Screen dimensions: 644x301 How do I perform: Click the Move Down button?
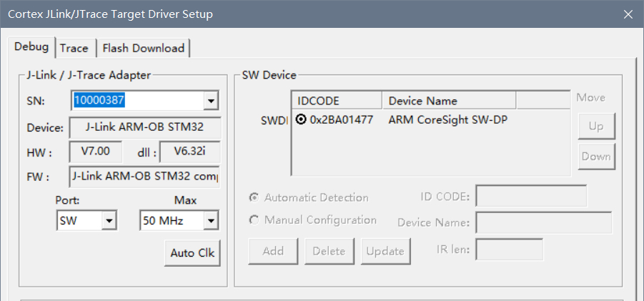(x=595, y=157)
